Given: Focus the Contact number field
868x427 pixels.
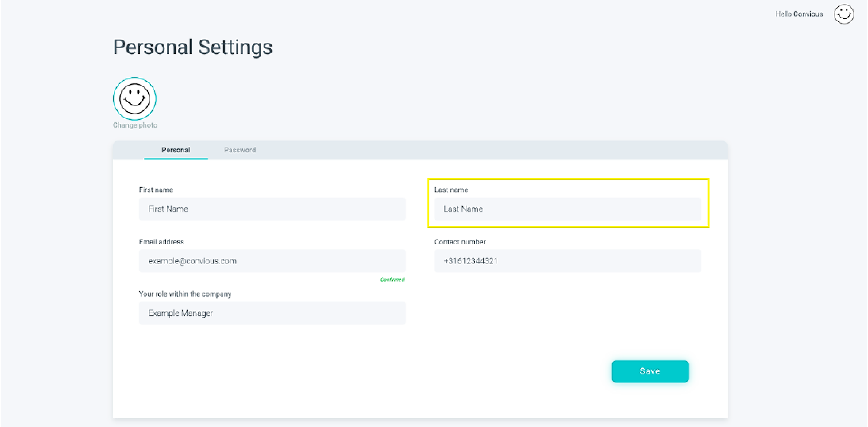Looking at the screenshot, I should tap(567, 261).
